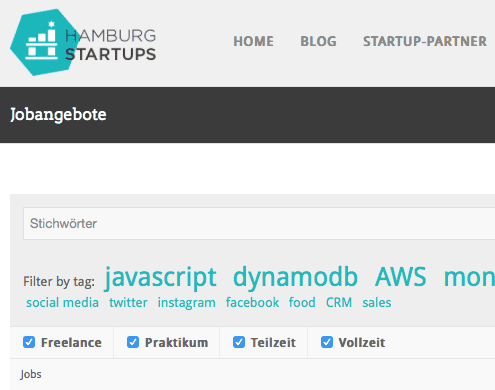
Task: Go to the BLOG page
Action: coord(318,41)
